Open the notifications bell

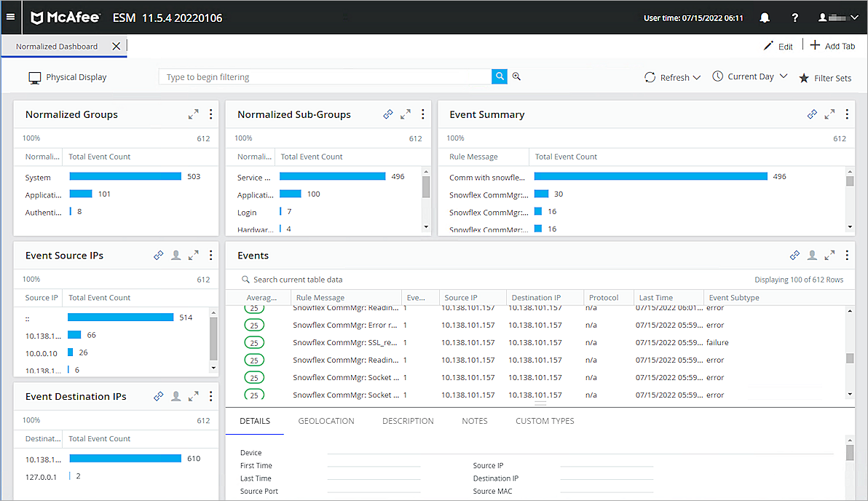coord(765,17)
